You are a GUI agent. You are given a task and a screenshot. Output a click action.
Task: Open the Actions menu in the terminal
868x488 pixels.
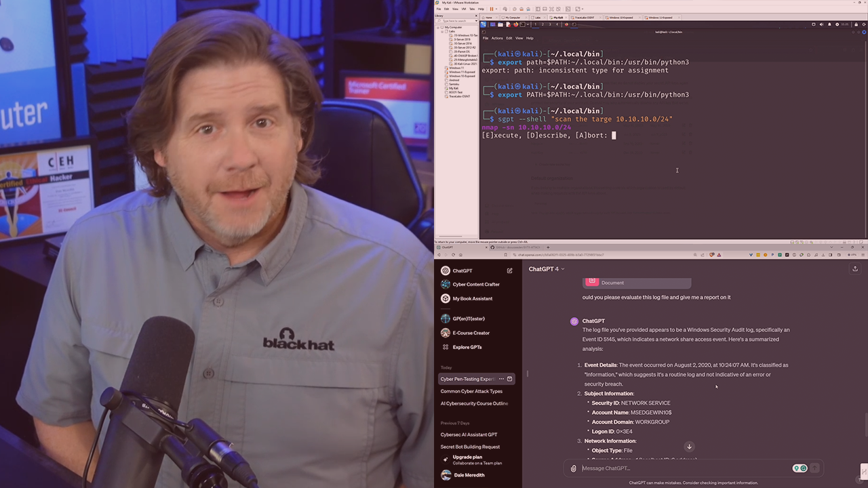click(497, 38)
